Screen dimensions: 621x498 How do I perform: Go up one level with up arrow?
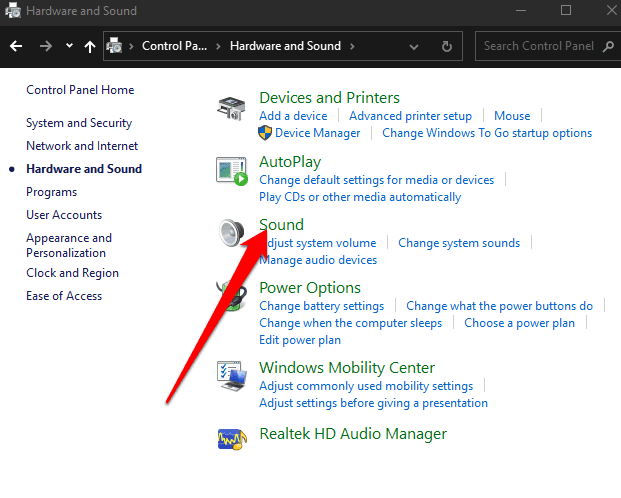[90, 46]
